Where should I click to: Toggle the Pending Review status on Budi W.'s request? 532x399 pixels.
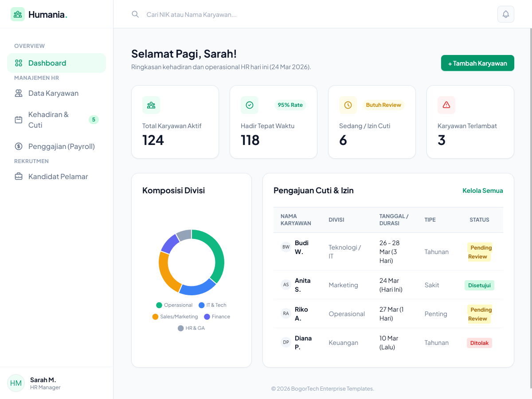480,252
